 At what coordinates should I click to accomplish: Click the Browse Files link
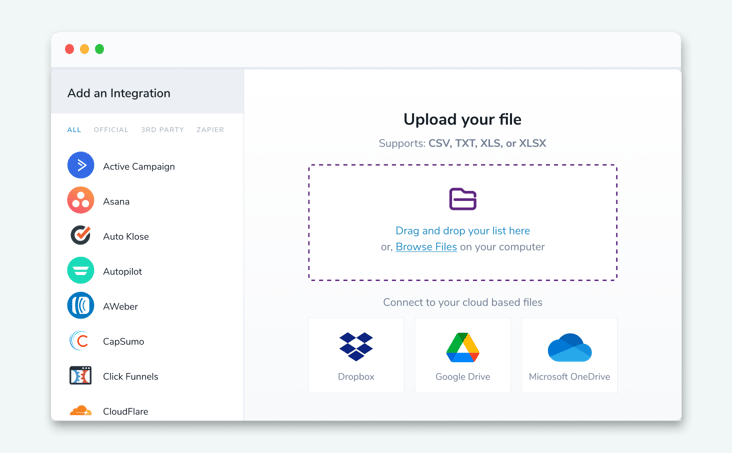[x=426, y=247]
